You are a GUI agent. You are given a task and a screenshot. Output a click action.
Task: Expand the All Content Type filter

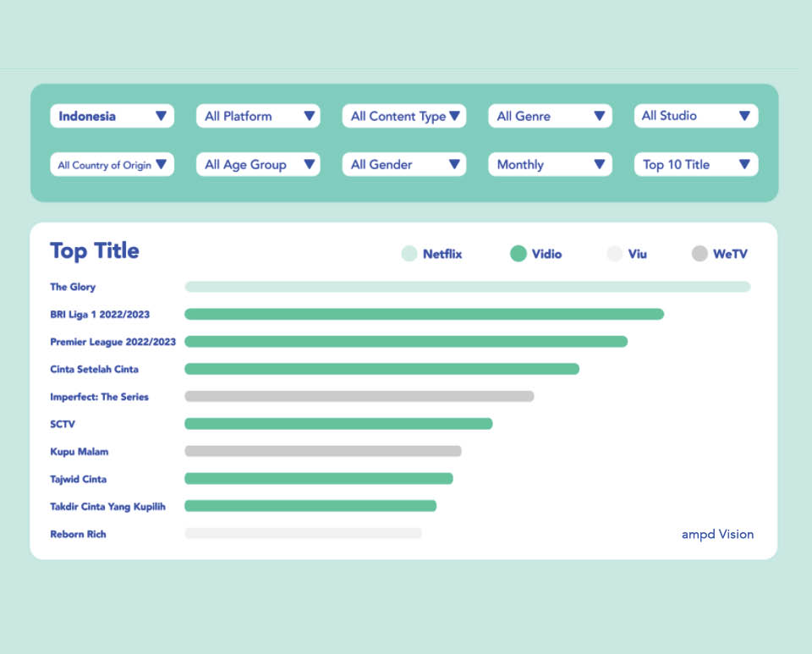(x=404, y=116)
